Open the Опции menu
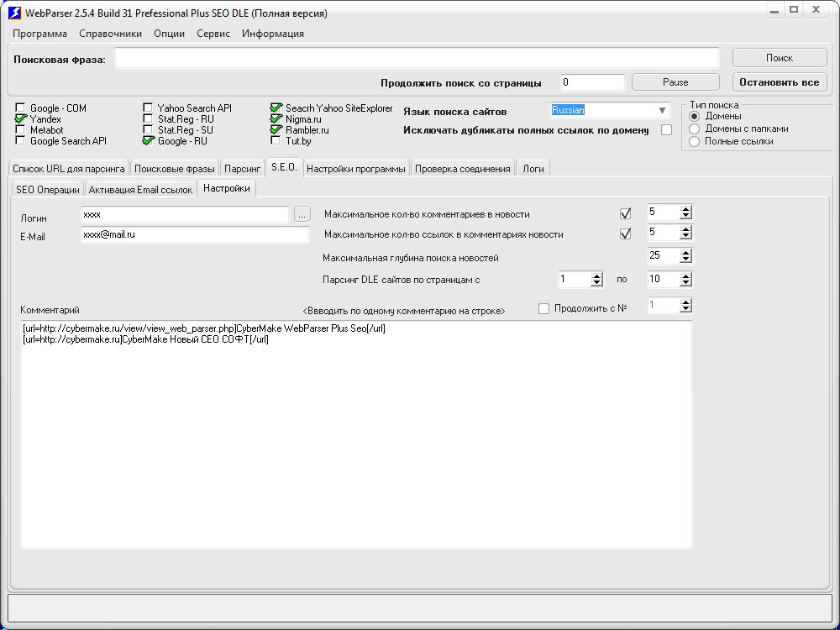Screen dimensions: 840x630 pyautogui.click(x=170, y=34)
